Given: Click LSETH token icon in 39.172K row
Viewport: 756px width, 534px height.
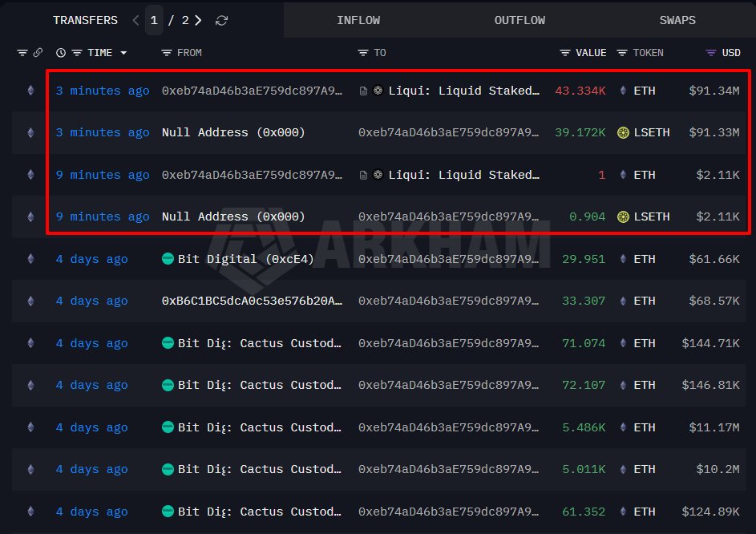Looking at the screenshot, I should 623,132.
